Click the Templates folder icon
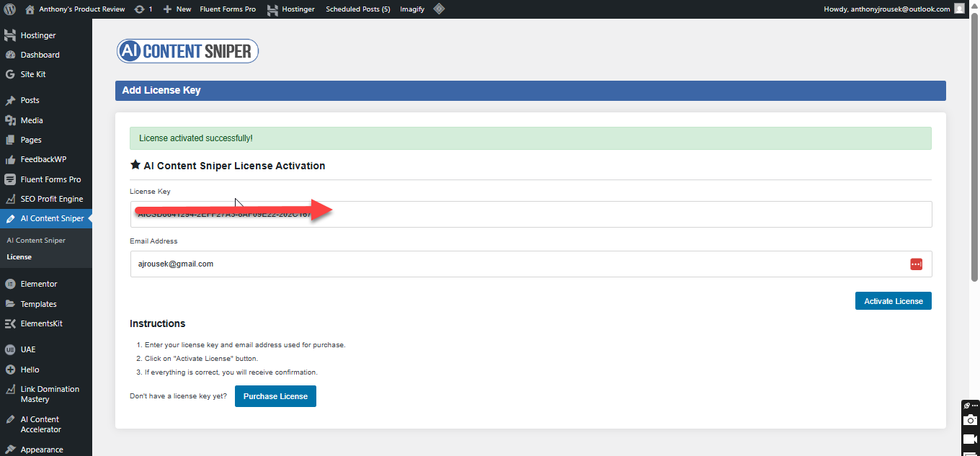980x456 pixels. point(10,304)
